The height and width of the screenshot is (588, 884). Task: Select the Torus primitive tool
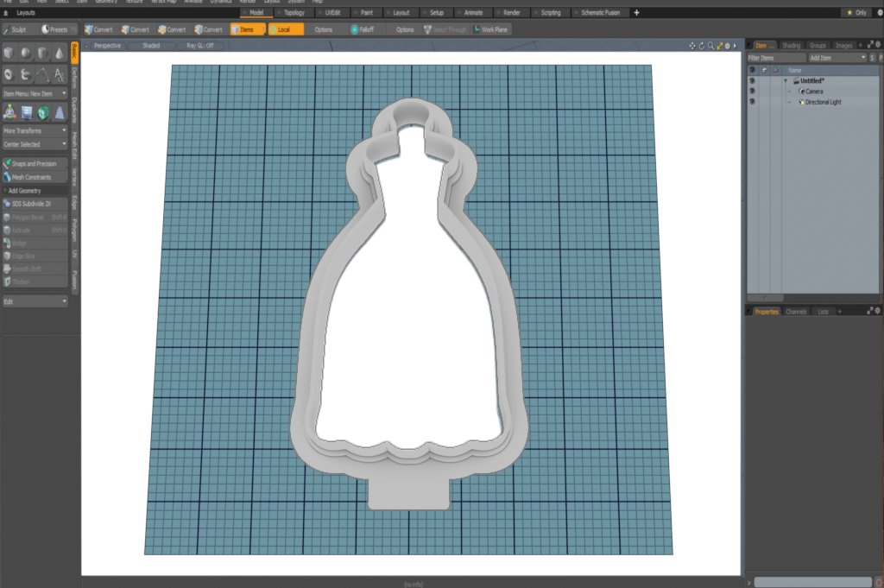(9, 74)
